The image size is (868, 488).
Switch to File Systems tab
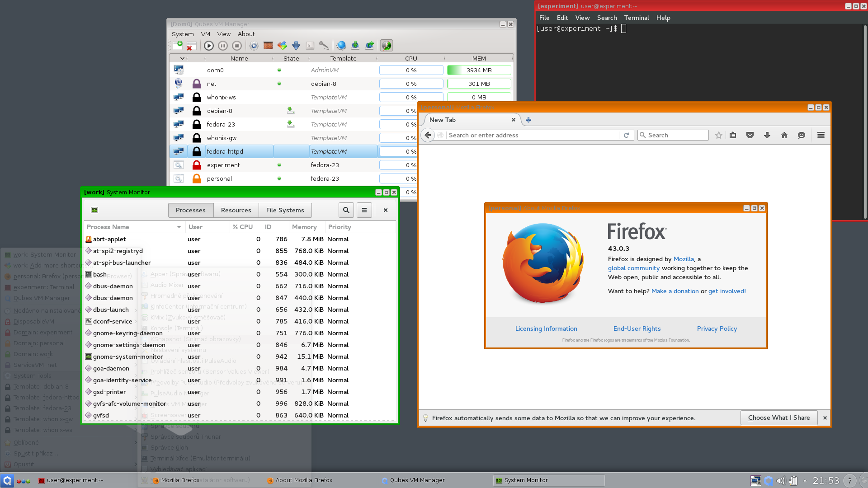285,210
